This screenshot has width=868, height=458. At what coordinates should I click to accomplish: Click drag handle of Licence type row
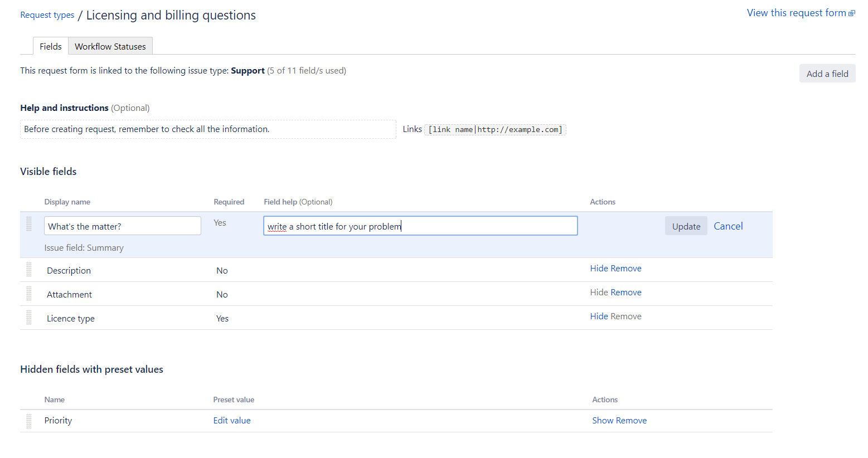point(29,318)
